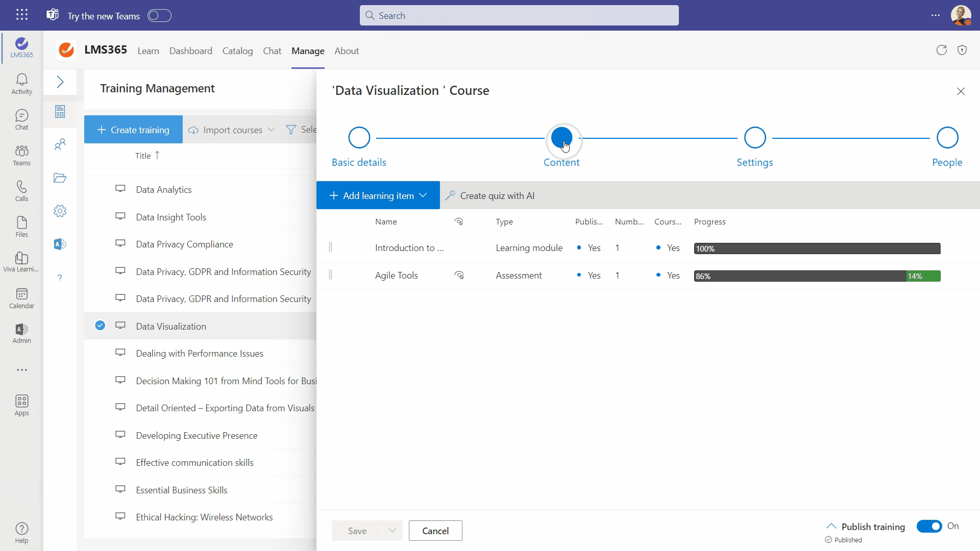980x551 pixels.
Task: Open the user profile avatar
Action: (961, 15)
